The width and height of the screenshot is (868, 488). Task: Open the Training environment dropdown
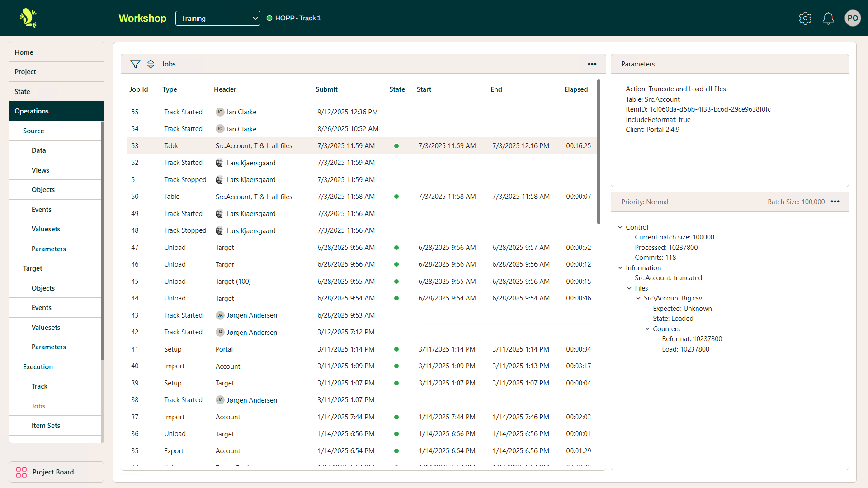(x=217, y=19)
